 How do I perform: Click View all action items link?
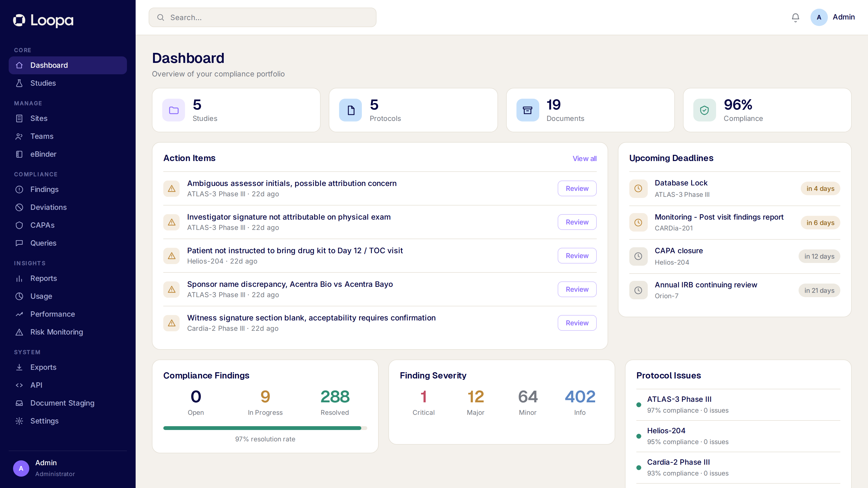coord(585,159)
